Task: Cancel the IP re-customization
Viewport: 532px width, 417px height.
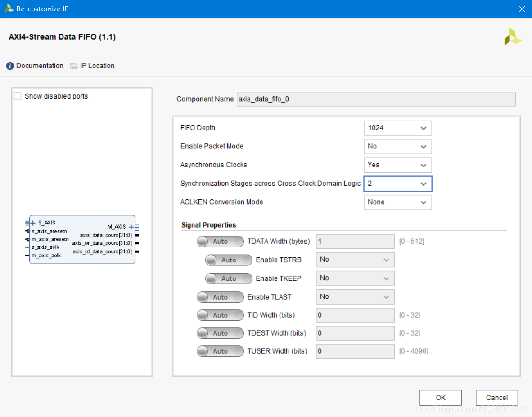Action: [496, 398]
